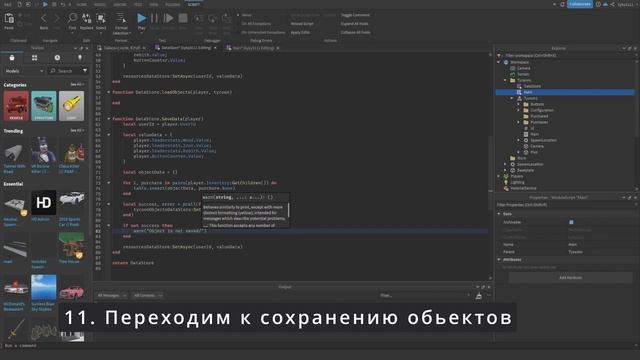Switch to the VIEW ribbon tab
Screen dimensions: 640x360
pyautogui.click(x=153, y=4)
